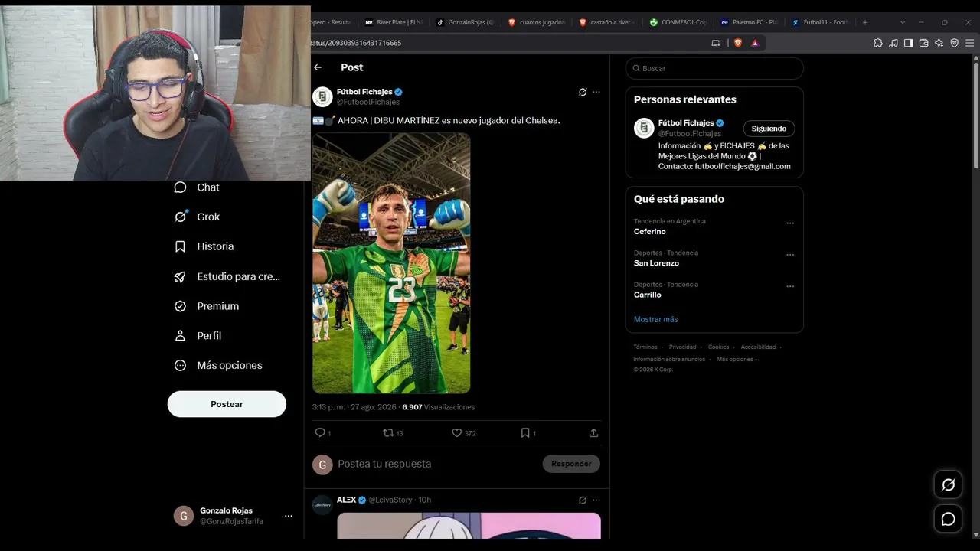Switch to the GonzaloRojas TikTok tab

[465, 22]
